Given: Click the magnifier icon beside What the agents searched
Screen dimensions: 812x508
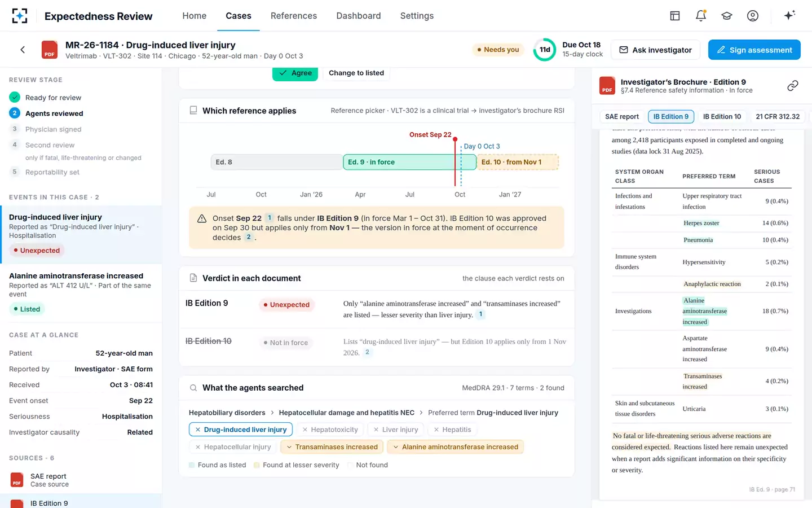Looking at the screenshot, I should click(193, 388).
